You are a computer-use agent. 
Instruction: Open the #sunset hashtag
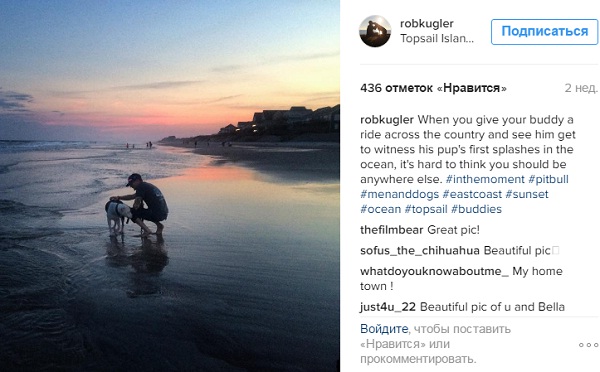527,194
